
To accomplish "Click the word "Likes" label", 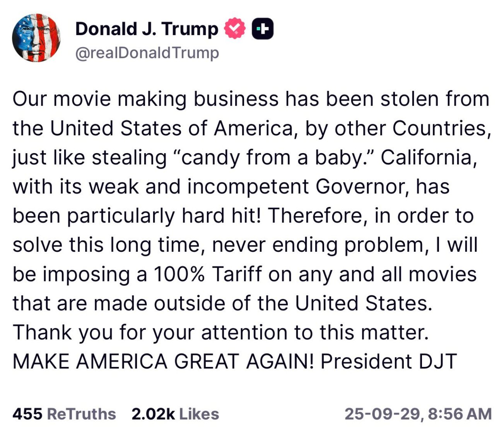I will (x=199, y=414).
